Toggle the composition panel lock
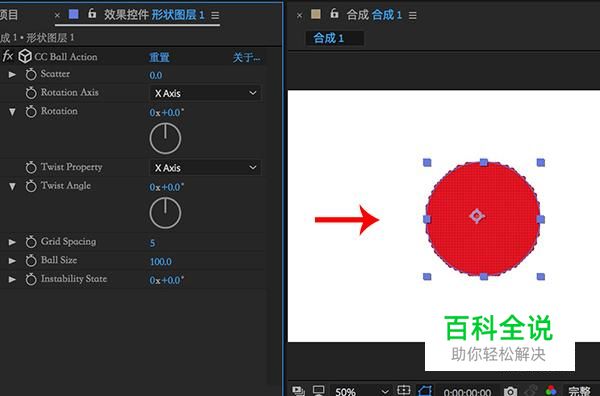 tap(334, 14)
